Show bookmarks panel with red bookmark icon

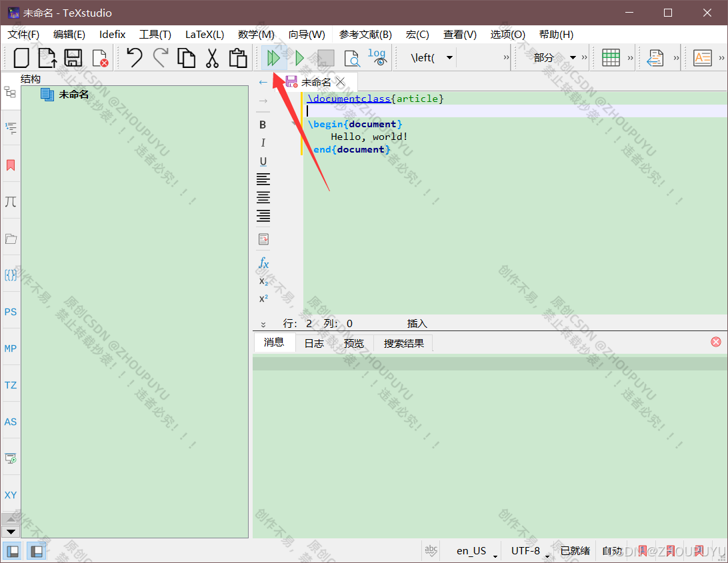[11, 165]
